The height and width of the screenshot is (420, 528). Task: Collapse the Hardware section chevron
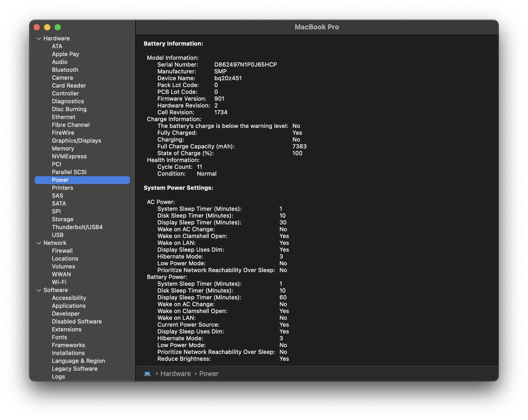point(39,38)
